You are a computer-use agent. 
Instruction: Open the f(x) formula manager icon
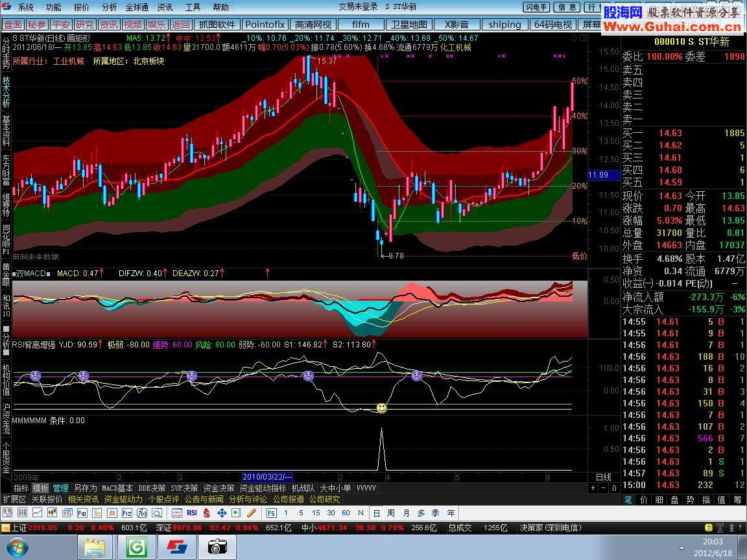(x=142, y=513)
